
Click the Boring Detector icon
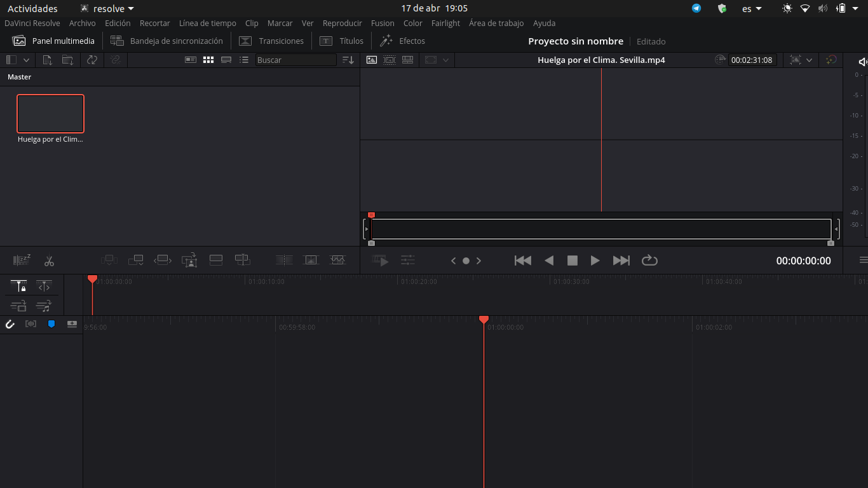22,260
